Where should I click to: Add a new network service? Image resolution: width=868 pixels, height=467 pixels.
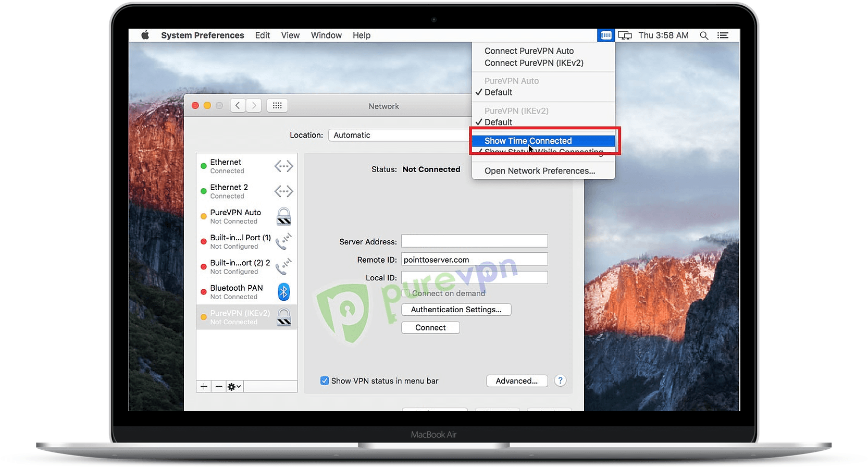204,386
